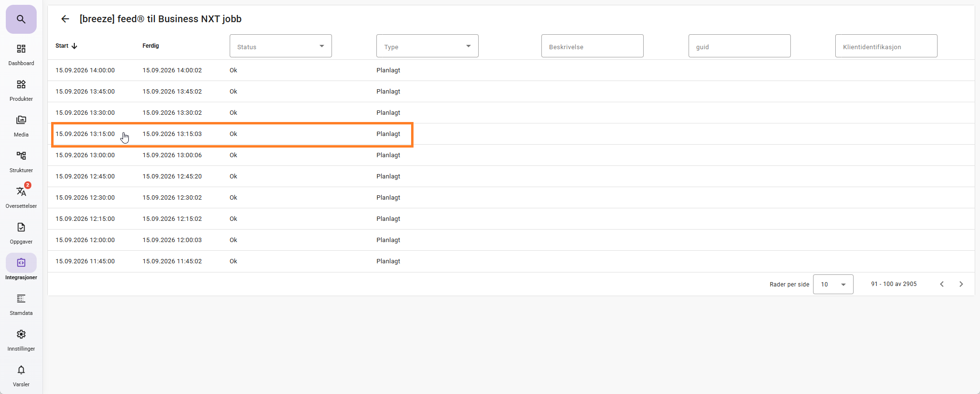Open the Oppgaver section
This screenshot has height=394, width=980.
(x=21, y=233)
